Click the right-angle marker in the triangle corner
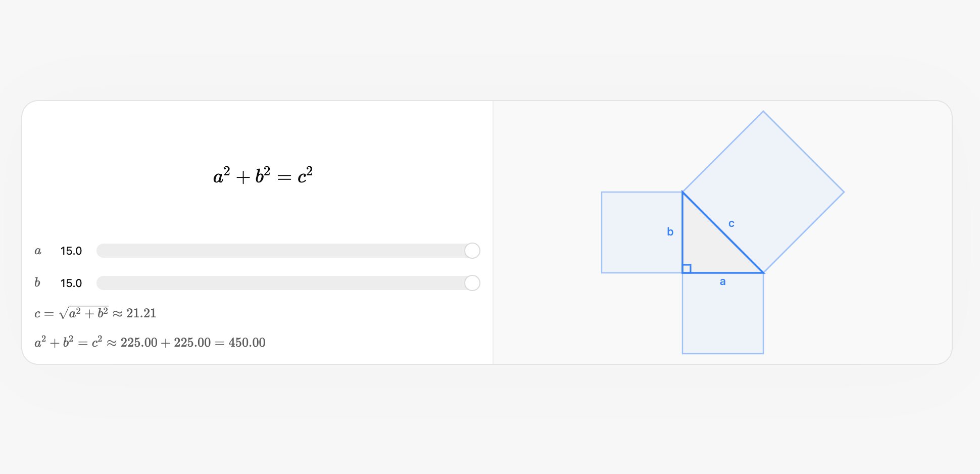This screenshot has width=980, height=474. [x=687, y=269]
